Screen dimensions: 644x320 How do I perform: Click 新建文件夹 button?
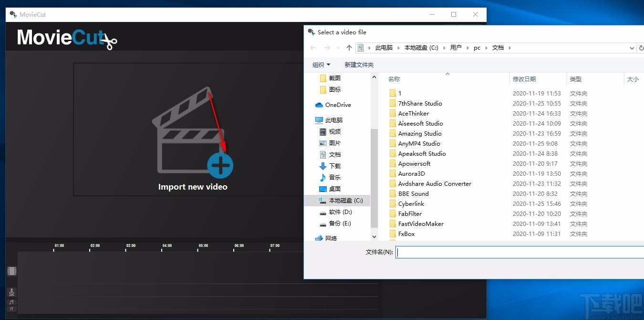tap(359, 64)
